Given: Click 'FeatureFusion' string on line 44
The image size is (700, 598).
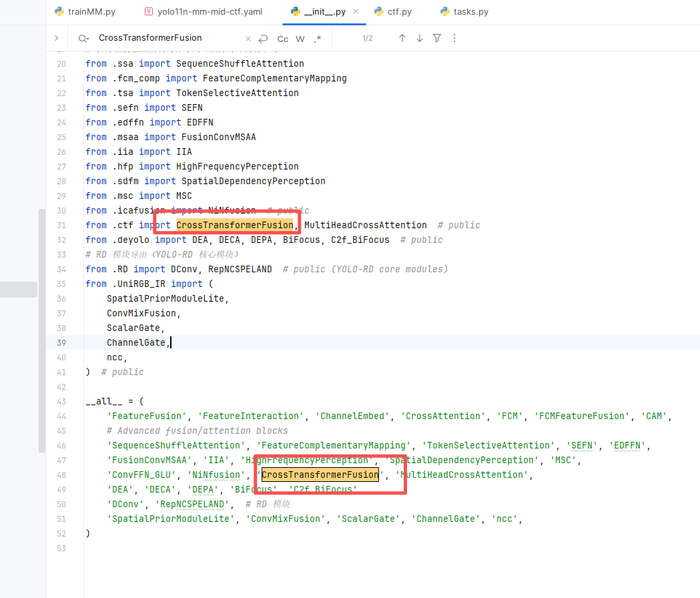Looking at the screenshot, I should [147, 416].
